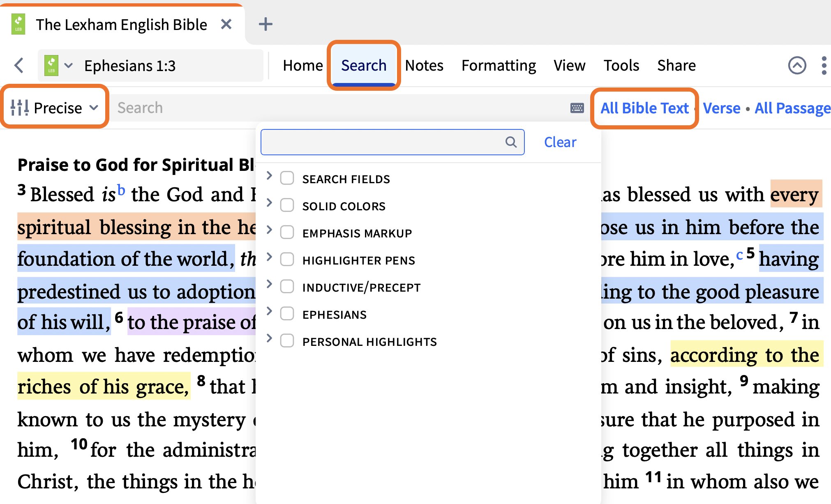Click footnote marker c after 'love,'

[x=739, y=255]
